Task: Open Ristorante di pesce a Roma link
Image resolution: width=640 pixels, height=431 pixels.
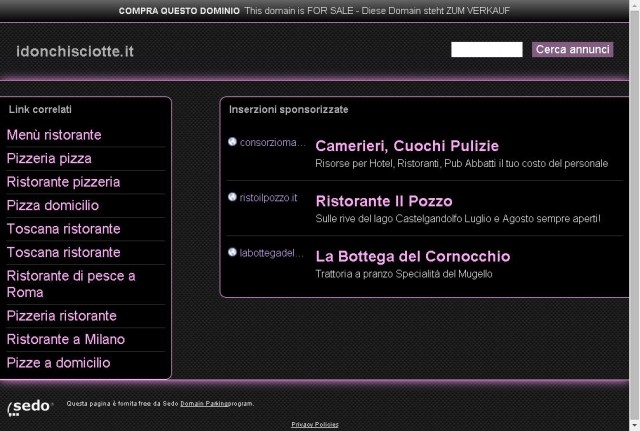Action: tap(71, 284)
